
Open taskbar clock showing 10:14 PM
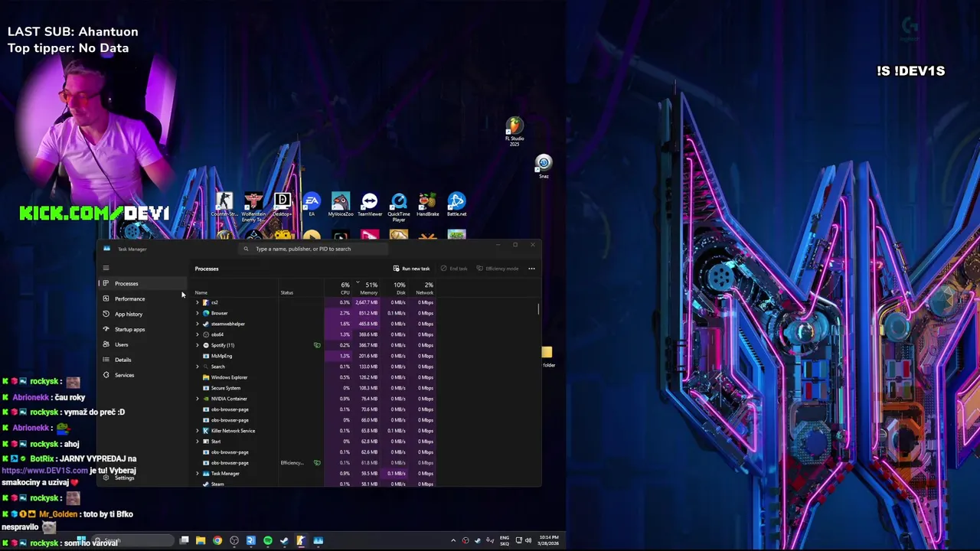pos(547,541)
